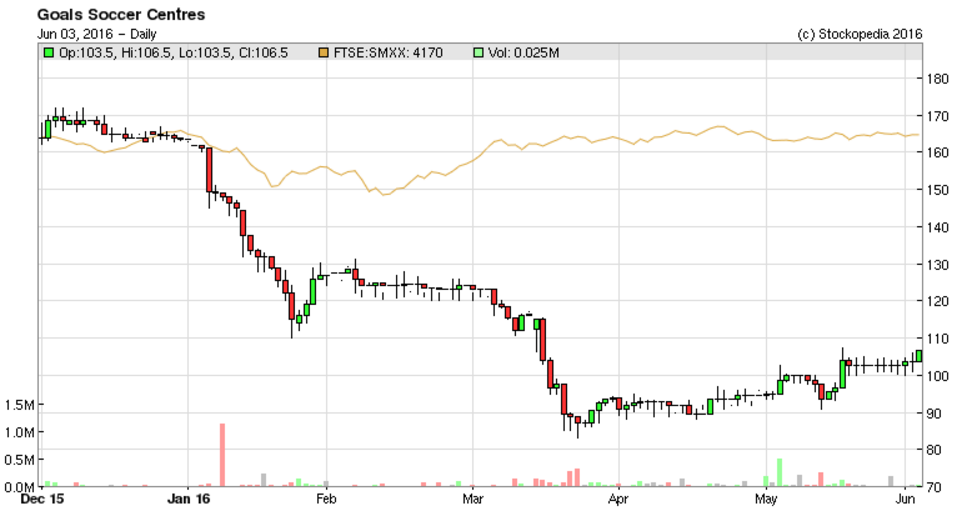
Task: Click the light green Vol legend swatch
Action: pos(478,53)
